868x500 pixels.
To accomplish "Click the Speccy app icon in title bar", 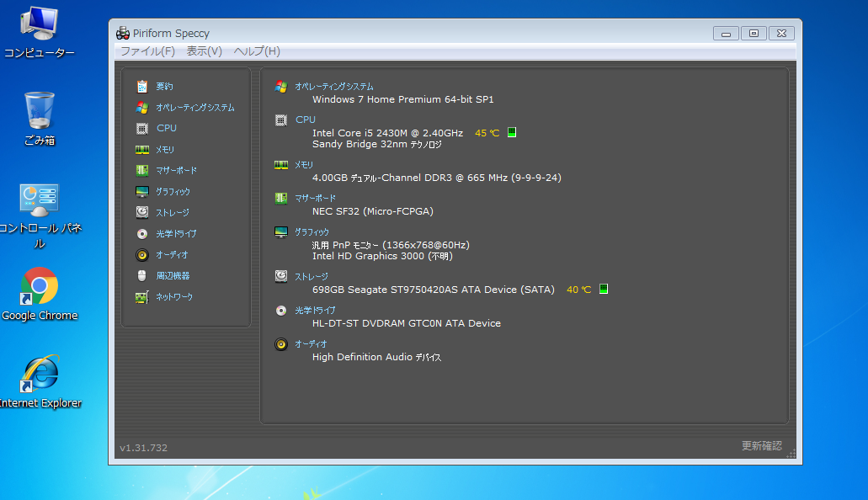I will (x=122, y=33).
